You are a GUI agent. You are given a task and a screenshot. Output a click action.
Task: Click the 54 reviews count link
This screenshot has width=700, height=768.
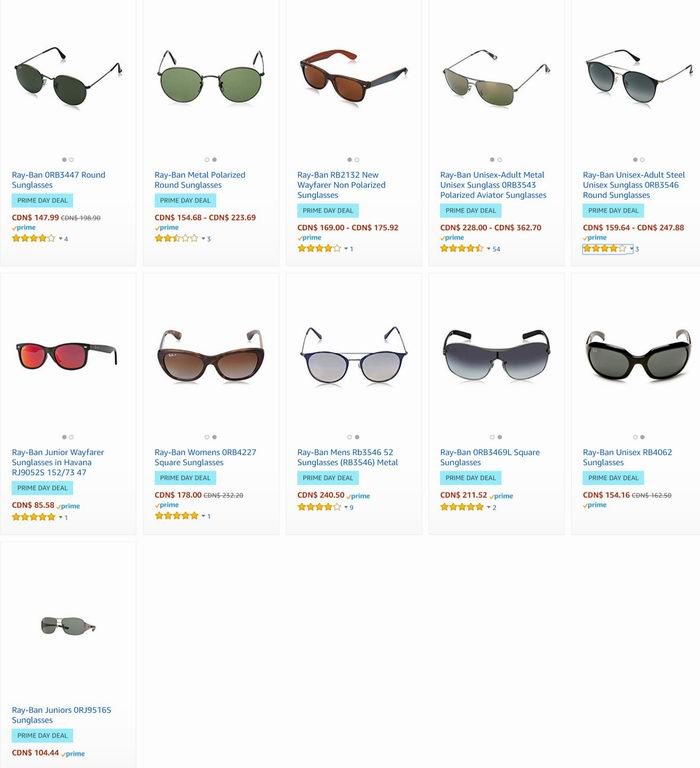[x=496, y=249]
